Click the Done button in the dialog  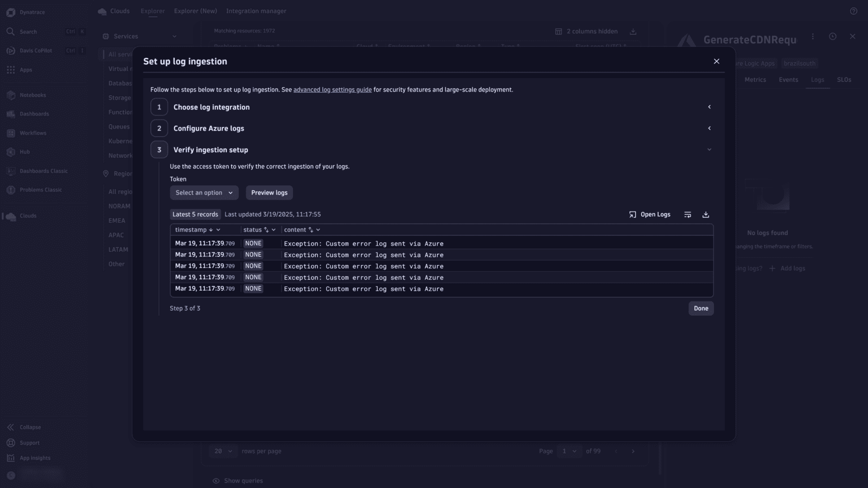tap(701, 308)
